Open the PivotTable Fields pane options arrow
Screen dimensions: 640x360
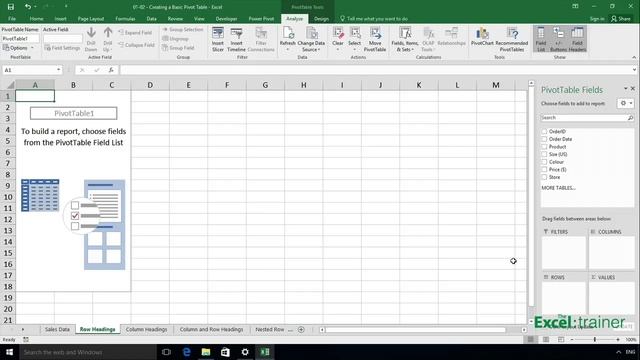click(625, 89)
